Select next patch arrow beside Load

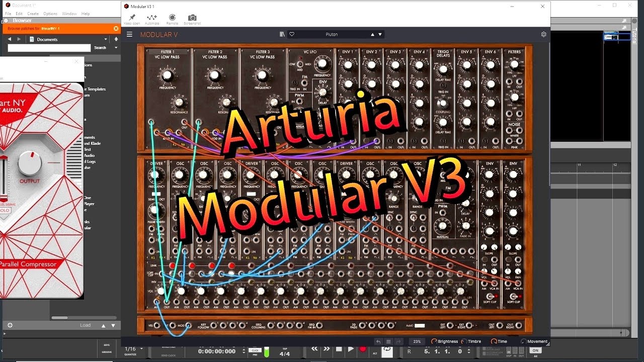point(113,325)
